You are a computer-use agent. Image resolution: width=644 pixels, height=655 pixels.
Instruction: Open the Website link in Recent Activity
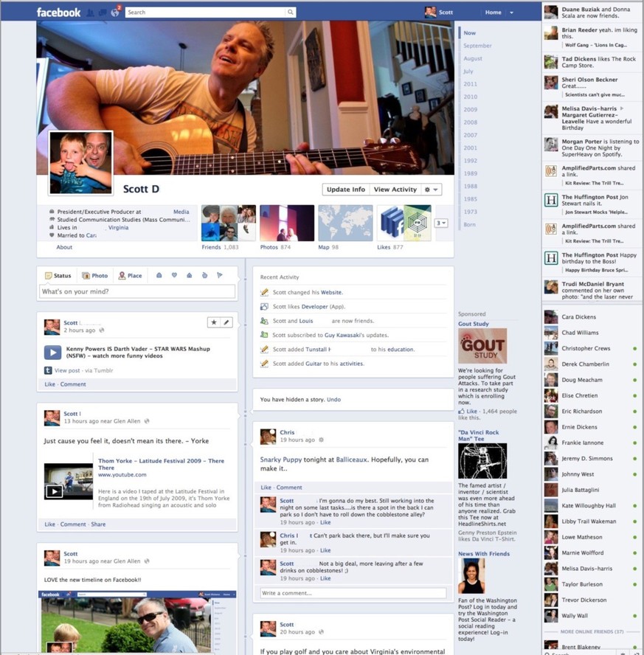pyautogui.click(x=332, y=292)
